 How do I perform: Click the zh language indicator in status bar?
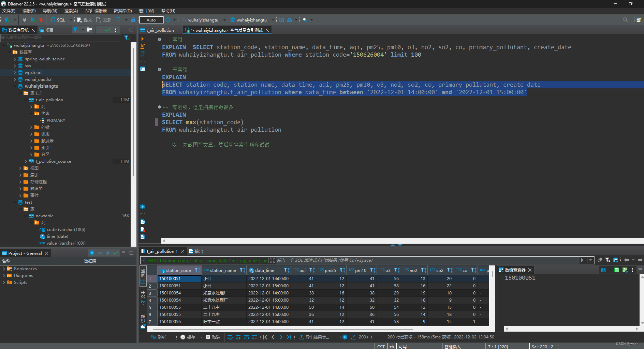[x=392, y=347]
